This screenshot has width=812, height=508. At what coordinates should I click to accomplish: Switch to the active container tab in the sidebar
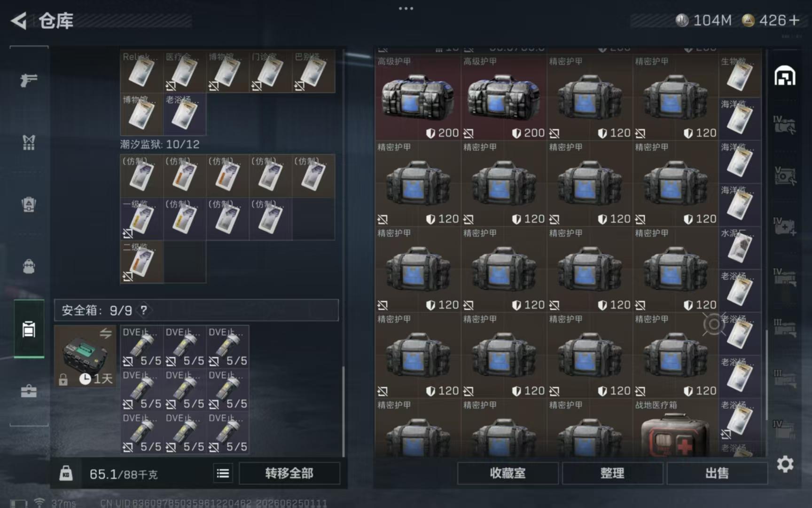[29, 329]
